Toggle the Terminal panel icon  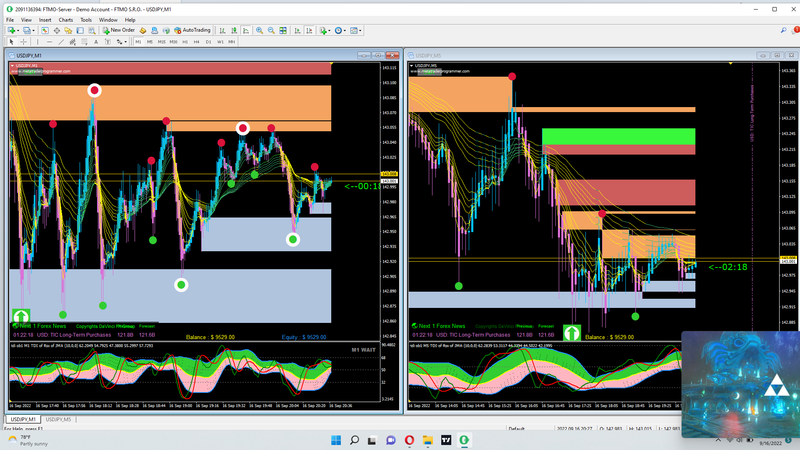(80, 31)
